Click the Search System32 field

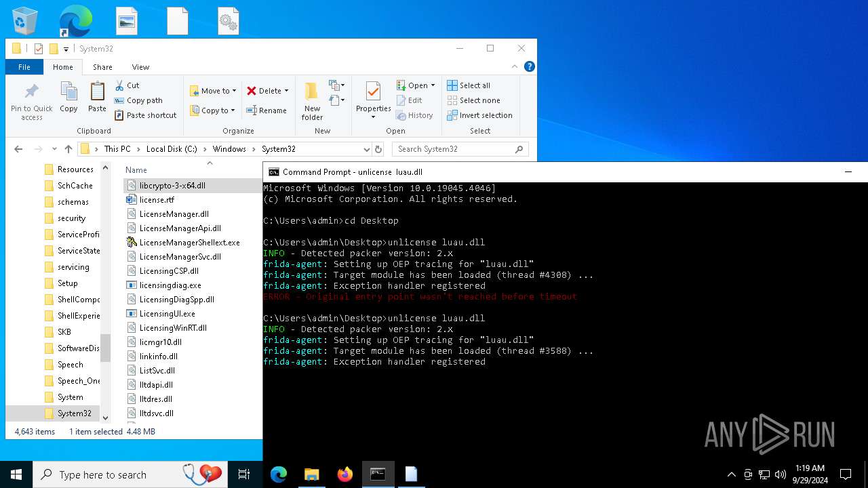[x=460, y=149]
